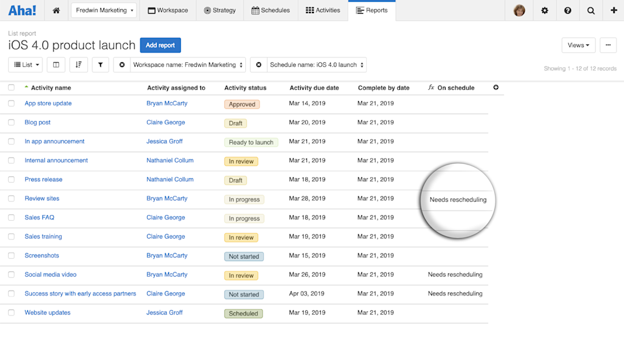Check the checkbox for Blog post row
Viewport: 624px width, 364px height.
coord(11,122)
